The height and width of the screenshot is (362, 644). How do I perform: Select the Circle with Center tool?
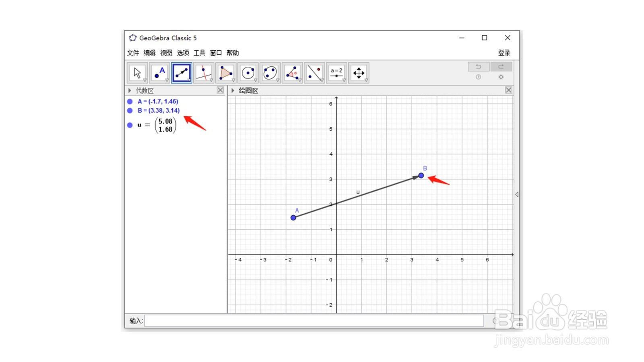(x=248, y=73)
